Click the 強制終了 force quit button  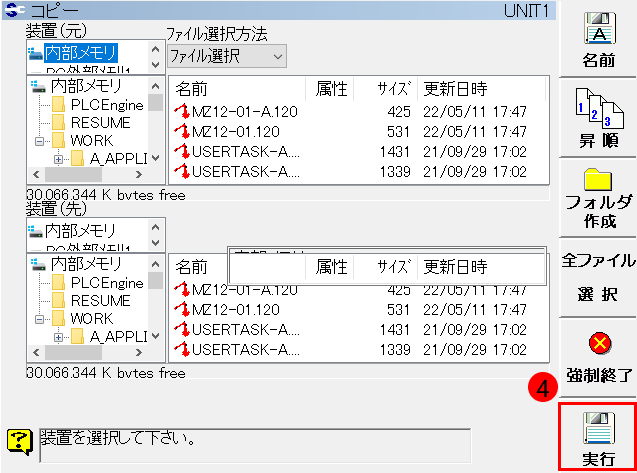point(598,358)
